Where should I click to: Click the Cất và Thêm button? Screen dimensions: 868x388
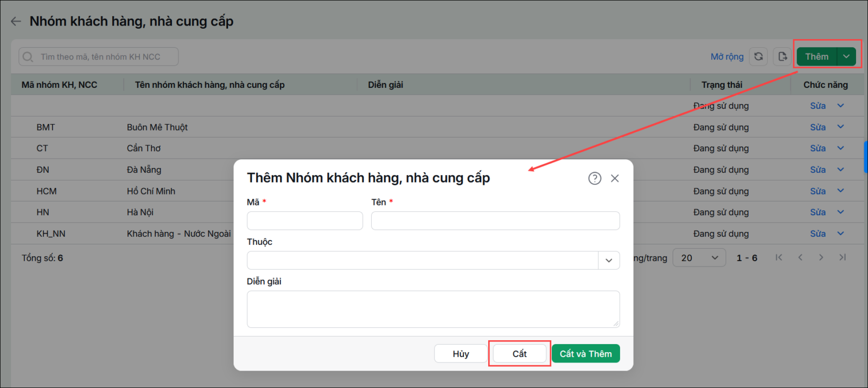pyautogui.click(x=586, y=354)
